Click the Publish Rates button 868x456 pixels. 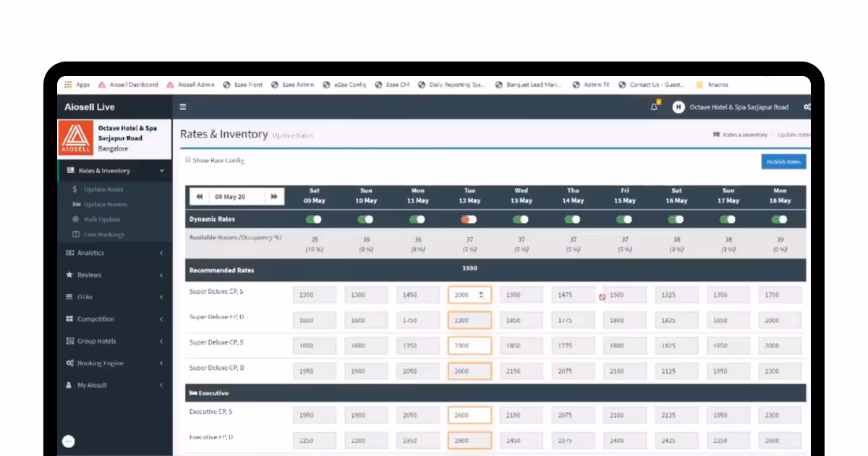(x=783, y=162)
